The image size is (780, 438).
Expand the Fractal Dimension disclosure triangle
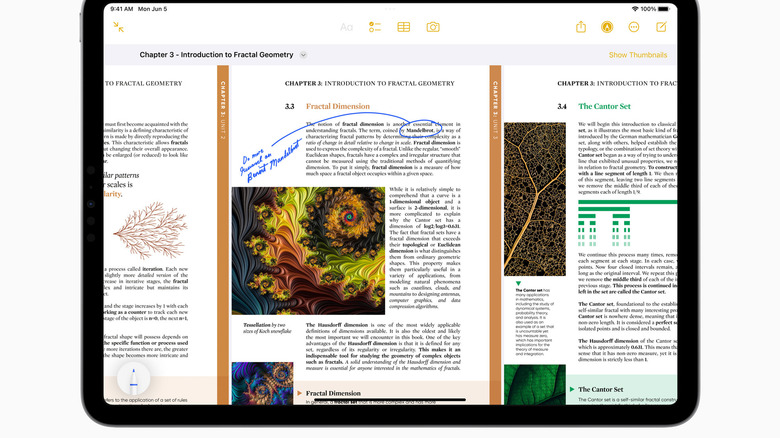coord(299,393)
